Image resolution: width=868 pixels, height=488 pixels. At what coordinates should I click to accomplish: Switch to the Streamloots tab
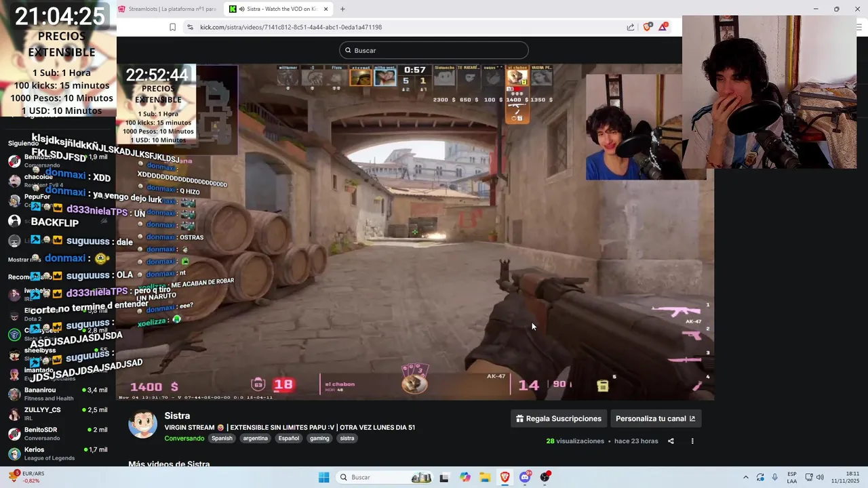[x=167, y=9]
